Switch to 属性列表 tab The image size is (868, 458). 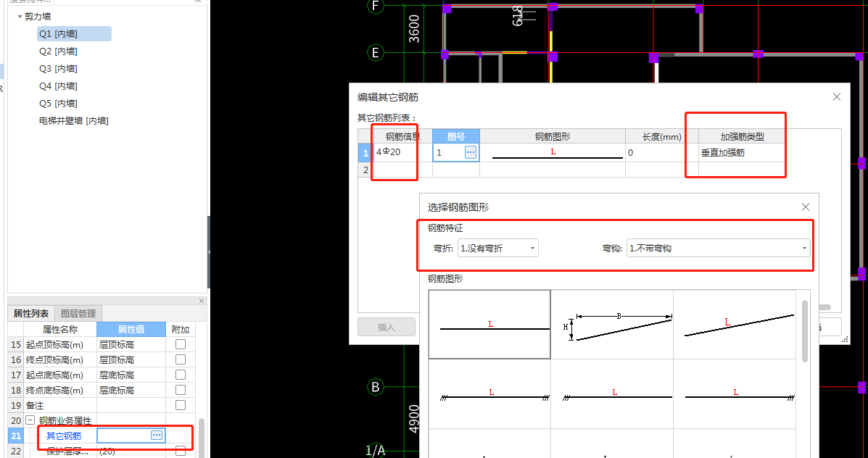tap(31, 314)
